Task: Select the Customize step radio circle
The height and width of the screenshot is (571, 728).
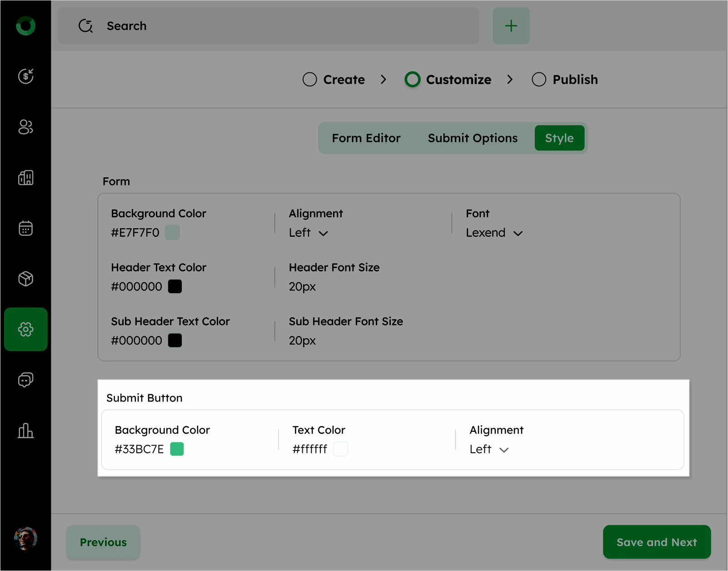Action: [x=412, y=80]
